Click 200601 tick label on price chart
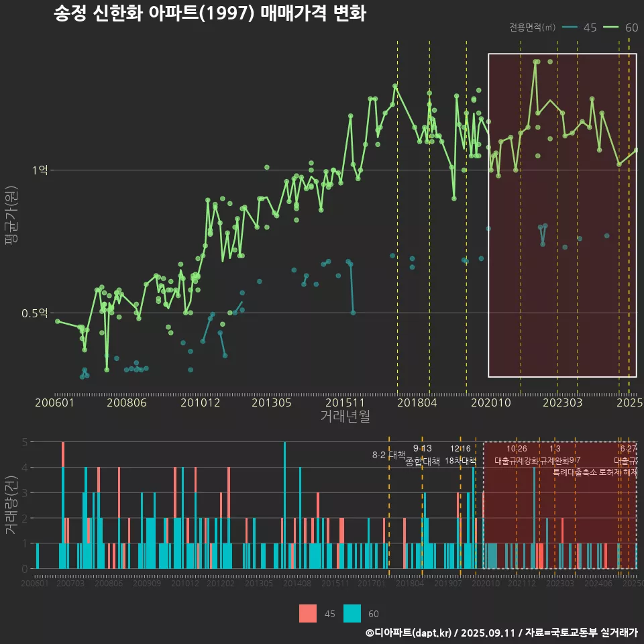The image size is (644, 644). 54,402
